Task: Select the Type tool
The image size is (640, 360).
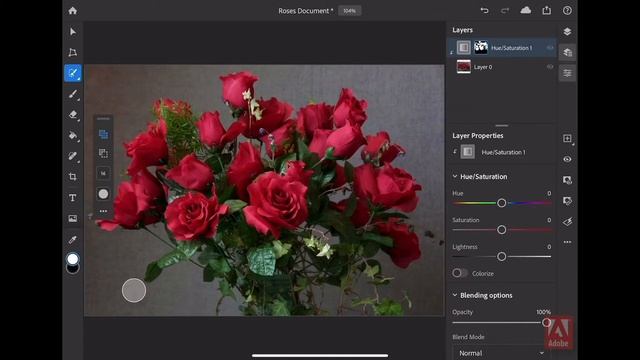Action: point(73,198)
